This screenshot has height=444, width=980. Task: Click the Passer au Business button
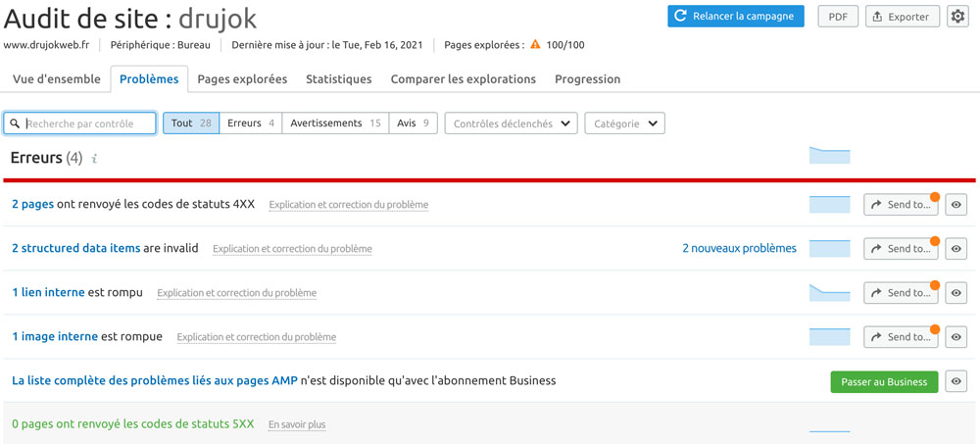[884, 381]
